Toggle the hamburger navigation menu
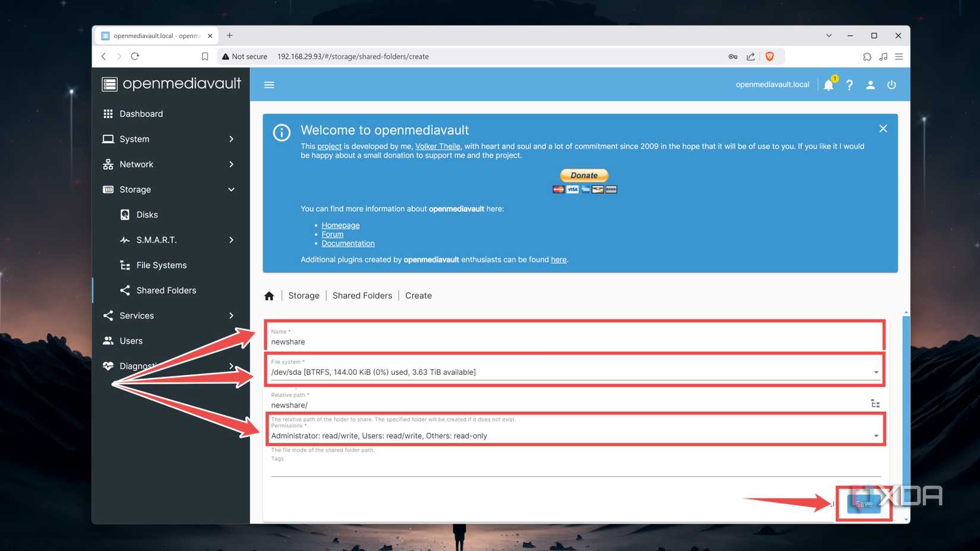 click(x=269, y=85)
